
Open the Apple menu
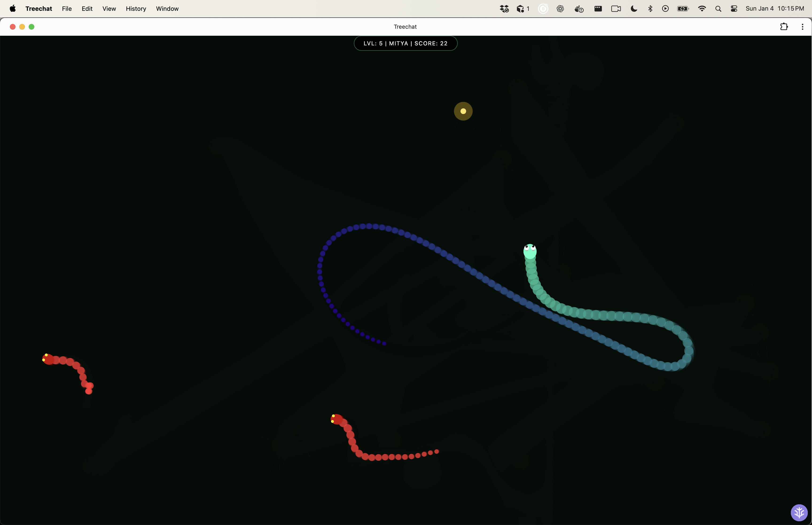(x=13, y=8)
